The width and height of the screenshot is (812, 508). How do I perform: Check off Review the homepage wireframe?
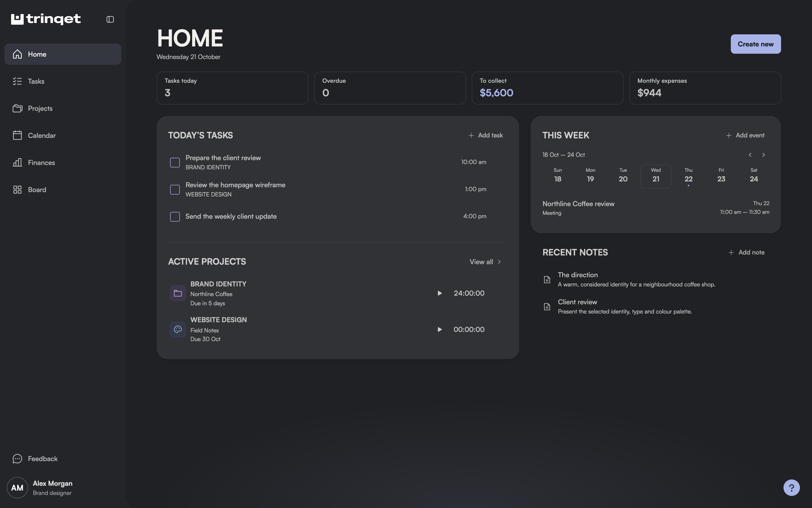click(x=175, y=189)
